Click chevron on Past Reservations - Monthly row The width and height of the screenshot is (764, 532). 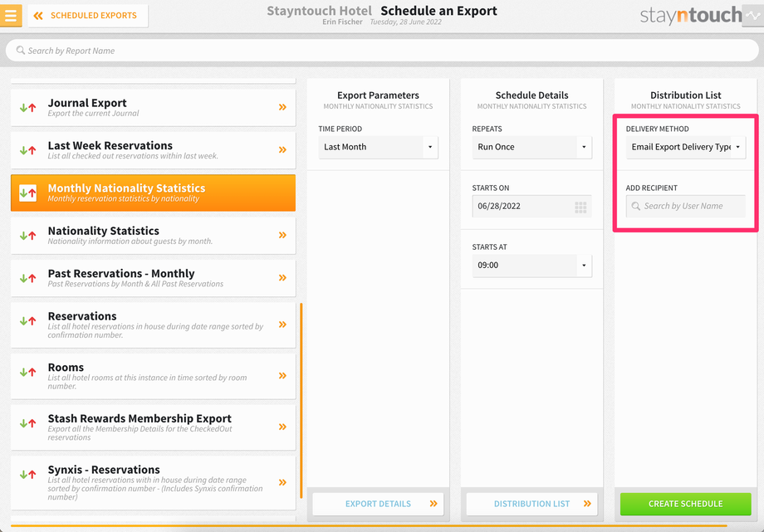pyautogui.click(x=282, y=278)
